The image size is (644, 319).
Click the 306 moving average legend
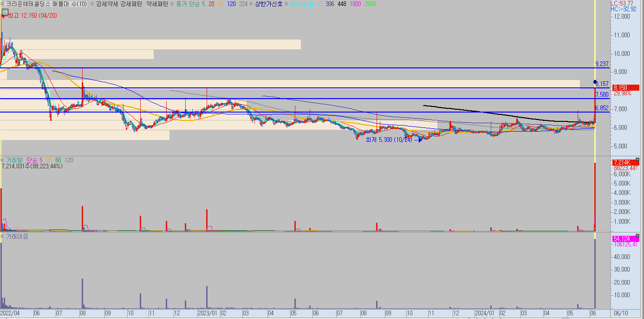330,4
